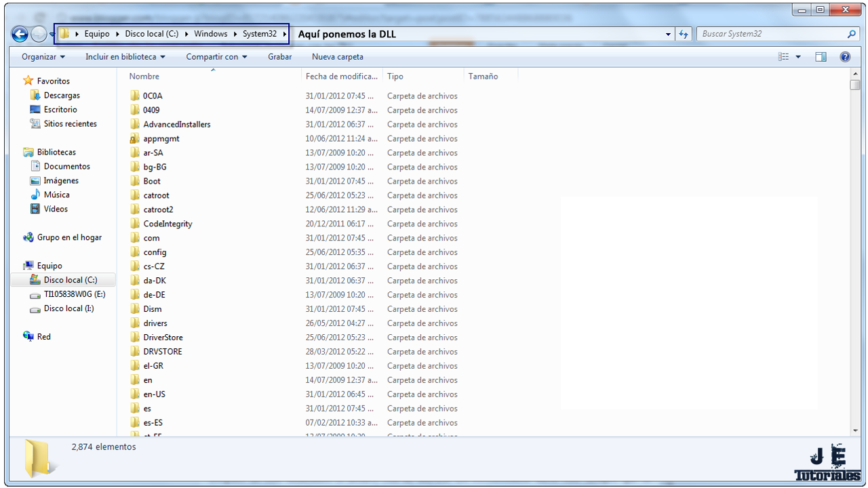
Task: Create folder with Nueva carpeta
Action: (338, 57)
